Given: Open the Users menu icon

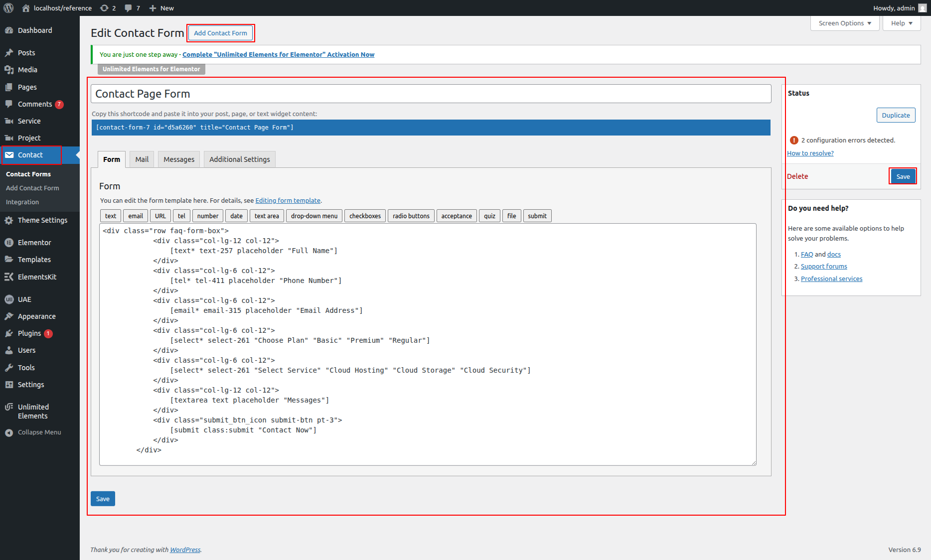Looking at the screenshot, I should pyautogui.click(x=9, y=350).
